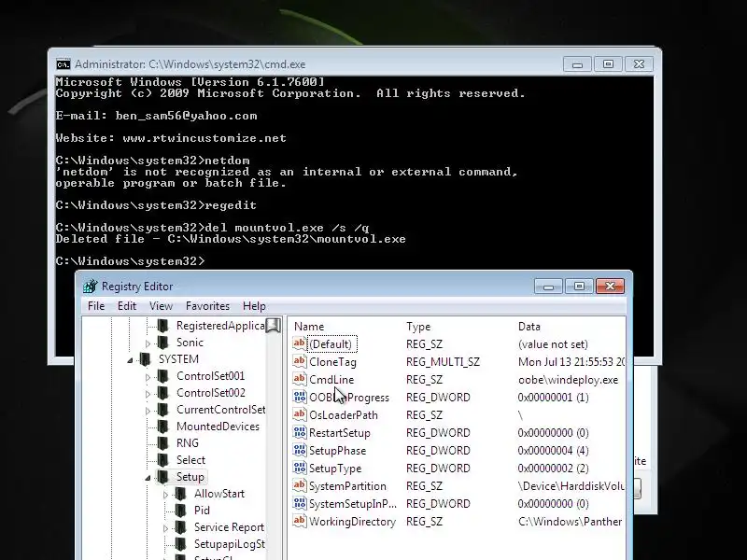
Task: Sort values by the Type column header
Action: (418, 327)
